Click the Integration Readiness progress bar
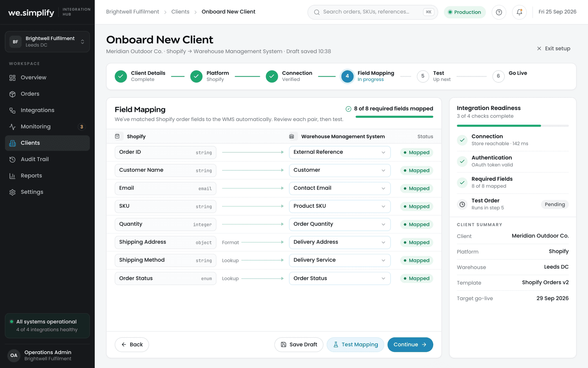 click(513, 126)
